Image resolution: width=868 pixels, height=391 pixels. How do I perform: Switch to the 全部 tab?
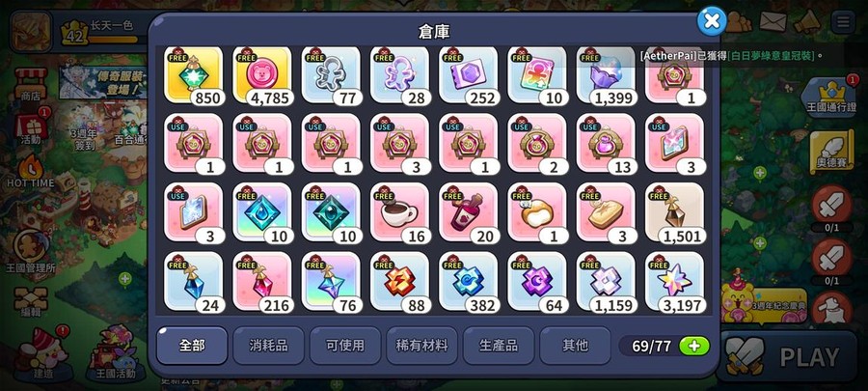[192, 346]
